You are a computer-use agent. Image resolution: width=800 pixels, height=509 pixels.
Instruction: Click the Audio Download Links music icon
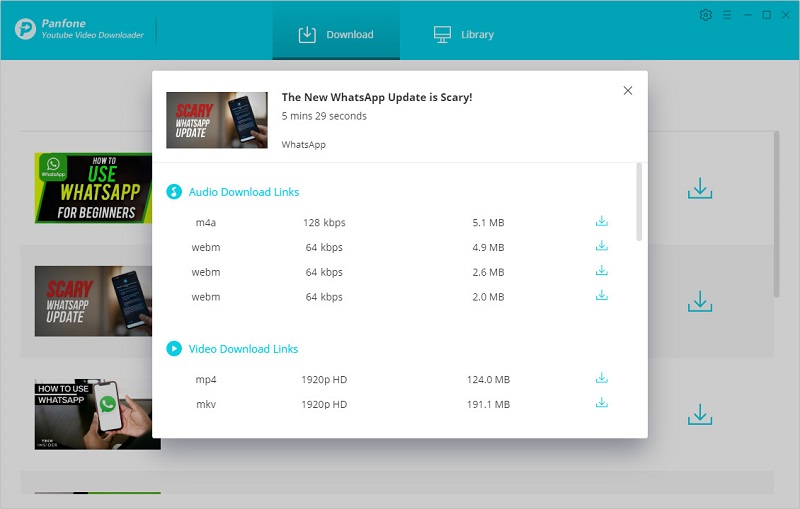(174, 192)
